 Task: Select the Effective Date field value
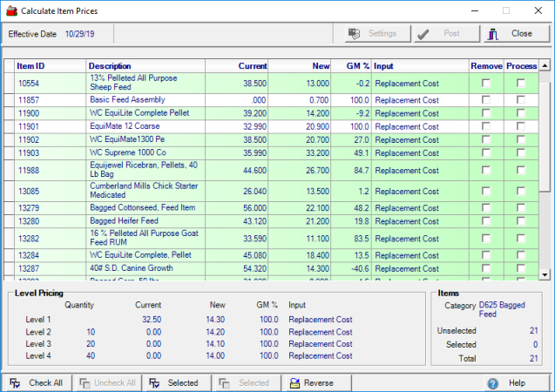[79, 34]
